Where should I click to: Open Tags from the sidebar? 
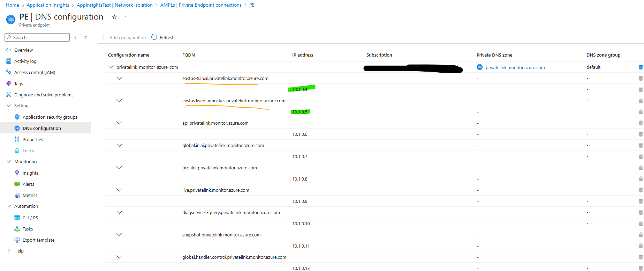[x=18, y=84]
